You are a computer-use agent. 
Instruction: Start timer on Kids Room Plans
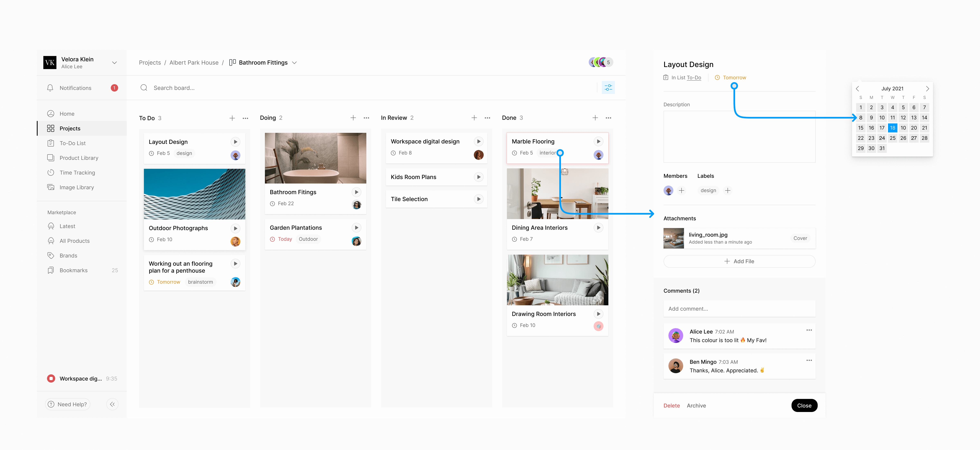(479, 177)
